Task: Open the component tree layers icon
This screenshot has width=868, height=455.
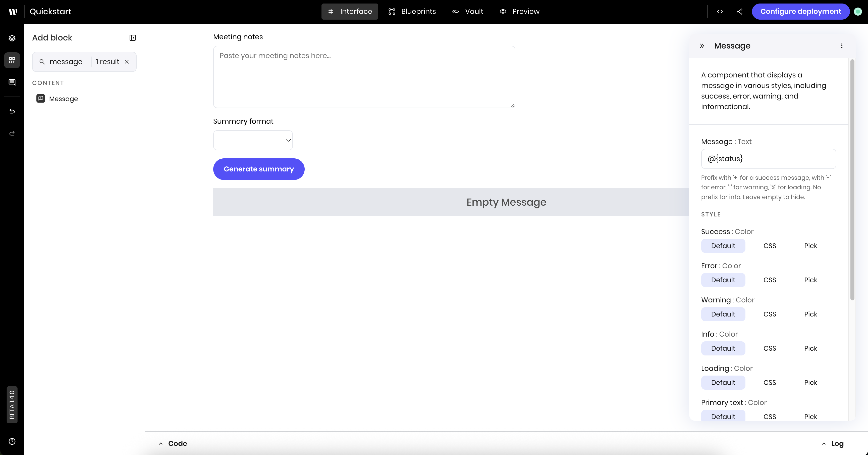Action: click(x=12, y=38)
